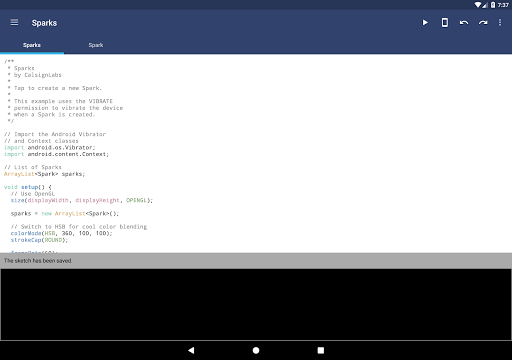The image size is (512, 360).
Task: Switch to the Sparks tab
Action: (32, 45)
